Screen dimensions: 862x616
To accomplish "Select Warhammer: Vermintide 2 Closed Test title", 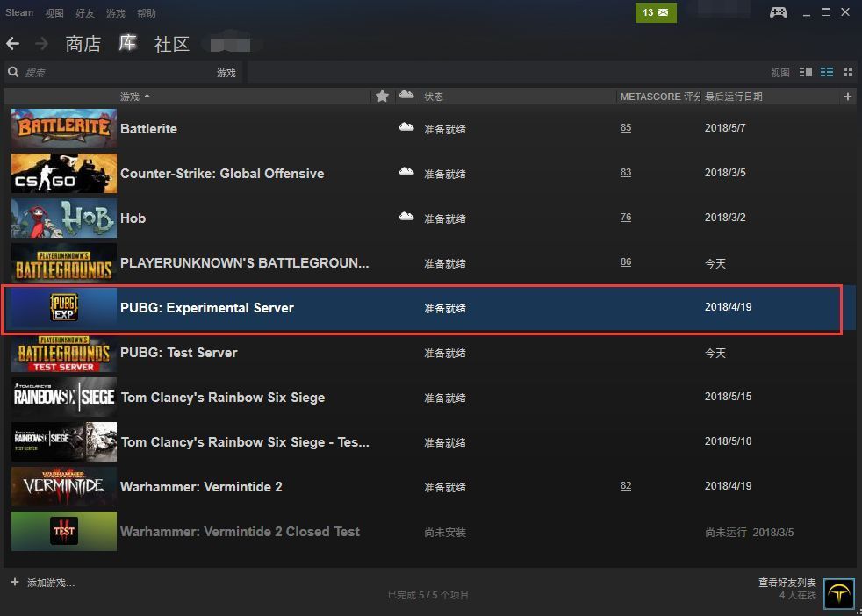I will [x=240, y=532].
